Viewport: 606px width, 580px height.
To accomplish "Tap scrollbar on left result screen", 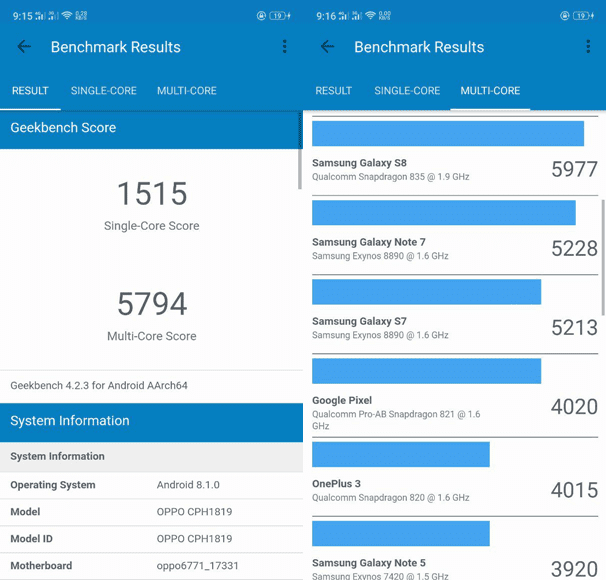I will [x=300, y=151].
